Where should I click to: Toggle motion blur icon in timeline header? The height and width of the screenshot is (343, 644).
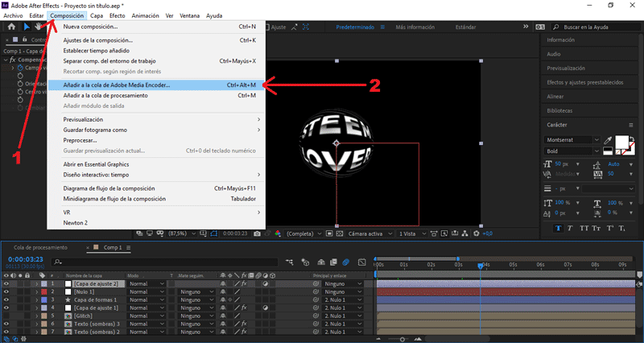[346, 262]
